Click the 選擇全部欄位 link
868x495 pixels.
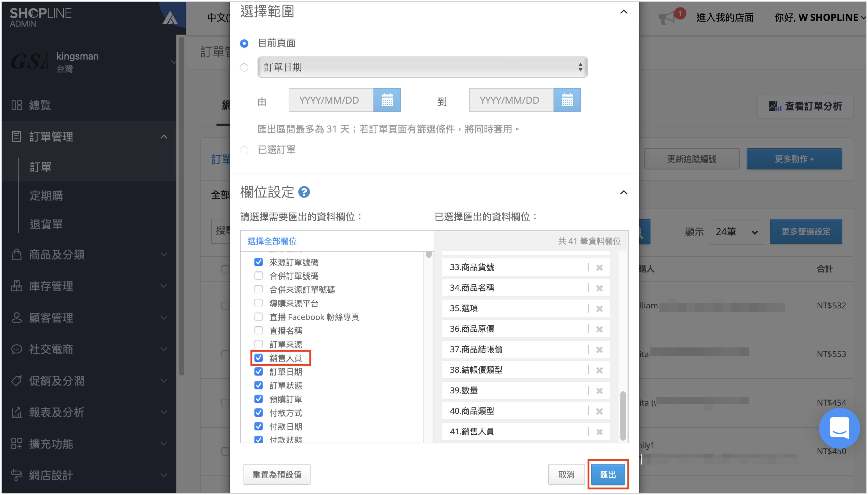click(272, 241)
